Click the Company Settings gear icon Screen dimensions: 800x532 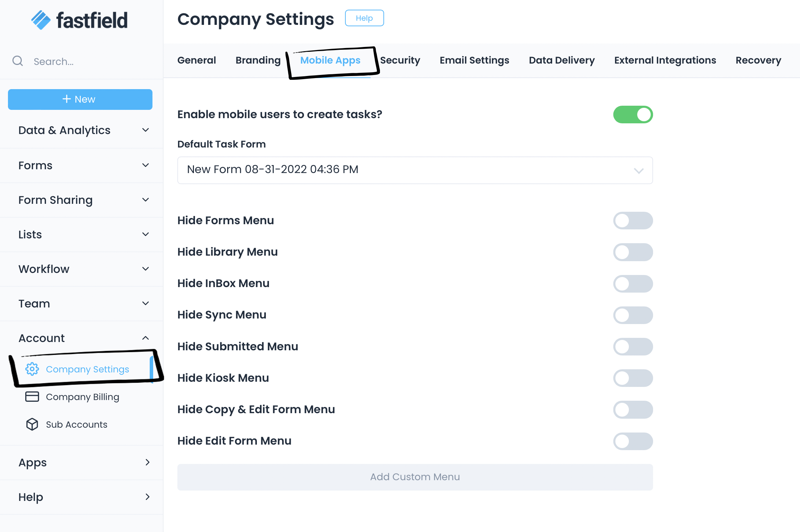32,369
